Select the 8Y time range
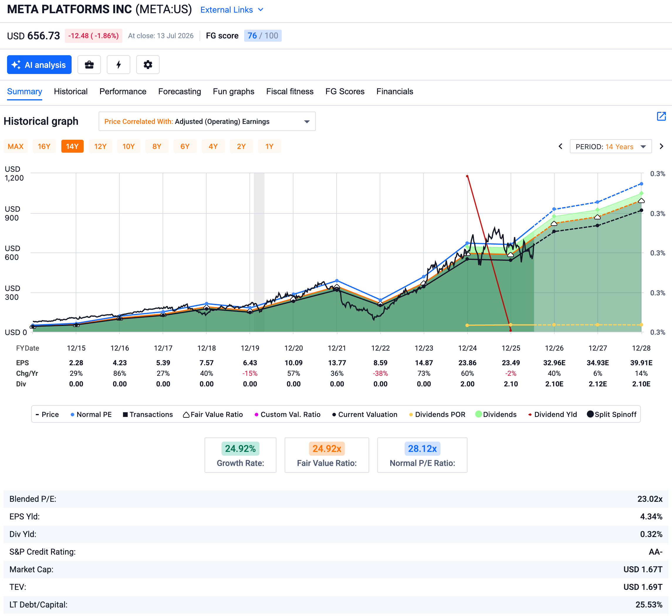This screenshot has width=672, height=616. click(157, 147)
